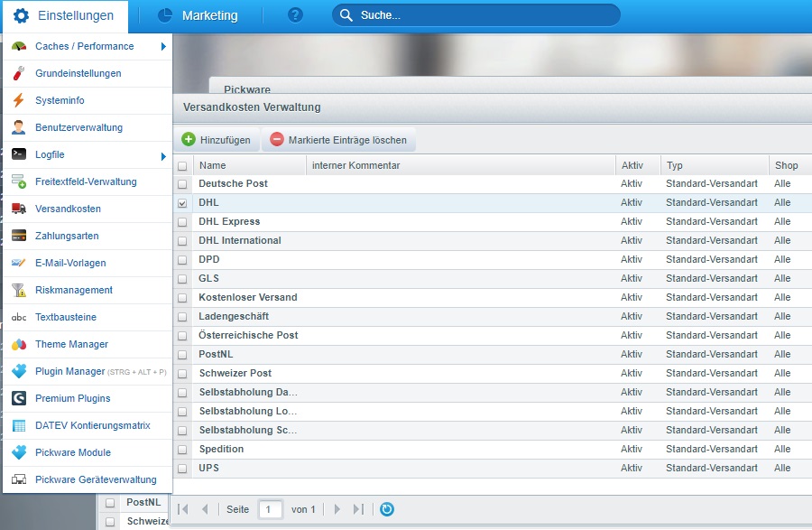Click Markierte Einträge löschen button
The height and width of the screenshot is (530, 812).
pyautogui.click(x=339, y=140)
